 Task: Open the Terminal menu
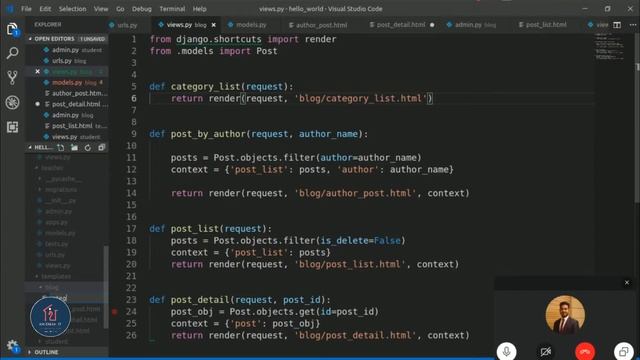click(172, 9)
